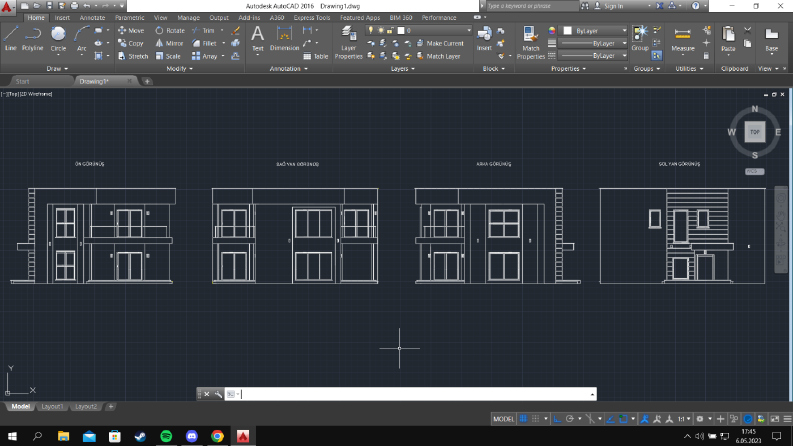Select the Text annotation tool
Image resolution: width=793 pixels, height=446 pixels.
click(x=257, y=38)
